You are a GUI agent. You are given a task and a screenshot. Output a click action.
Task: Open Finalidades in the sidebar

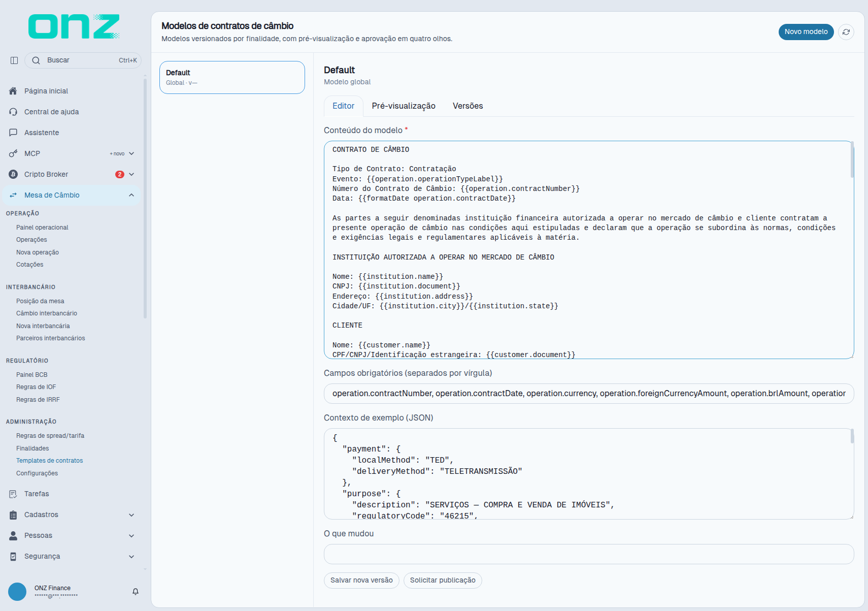[32, 448]
